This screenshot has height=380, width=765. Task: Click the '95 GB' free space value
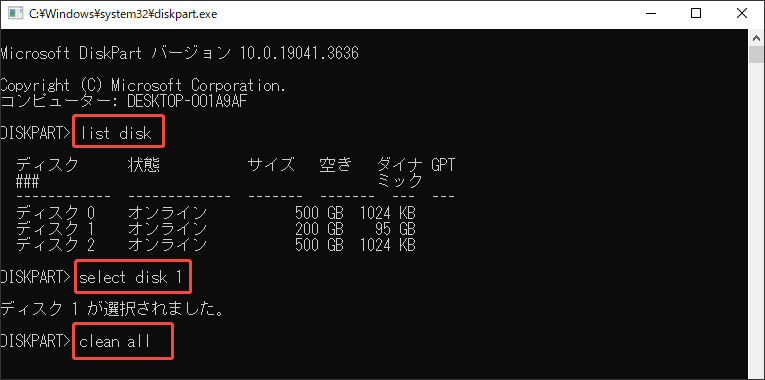[x=395, y=229]
